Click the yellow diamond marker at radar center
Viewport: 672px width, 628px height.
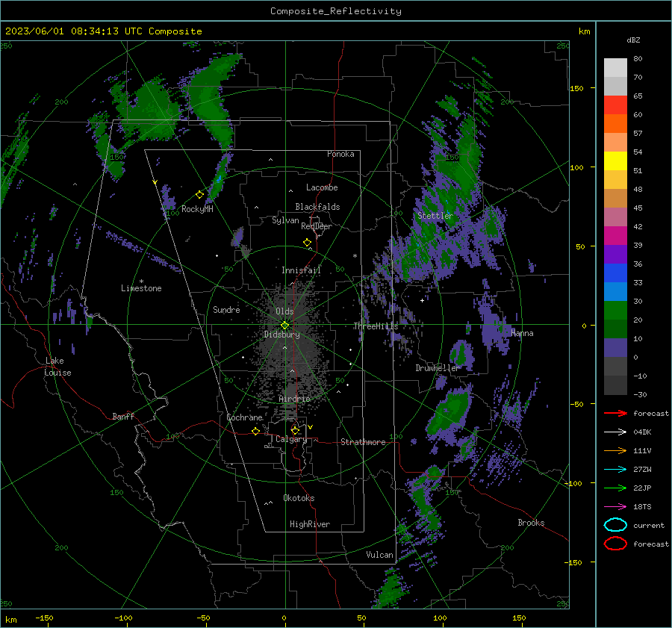pos(284,326)
